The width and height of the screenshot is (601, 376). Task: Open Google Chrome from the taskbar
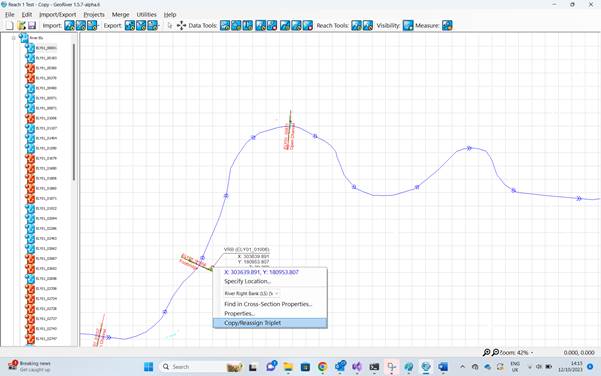[323, 367]
